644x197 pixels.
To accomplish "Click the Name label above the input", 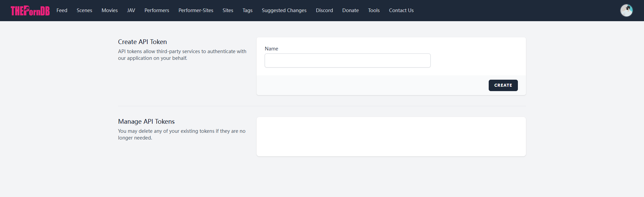I will coord(271,49).
